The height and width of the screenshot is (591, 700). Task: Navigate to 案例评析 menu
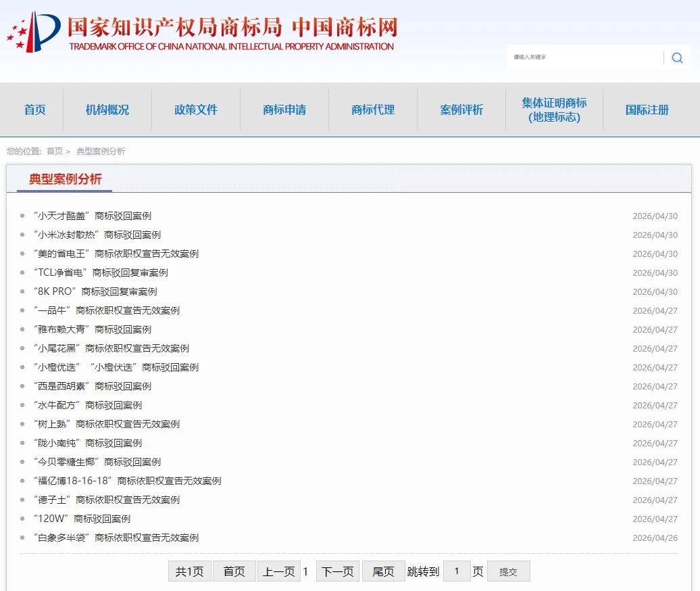pyautogui.click(x=461, y=110)
